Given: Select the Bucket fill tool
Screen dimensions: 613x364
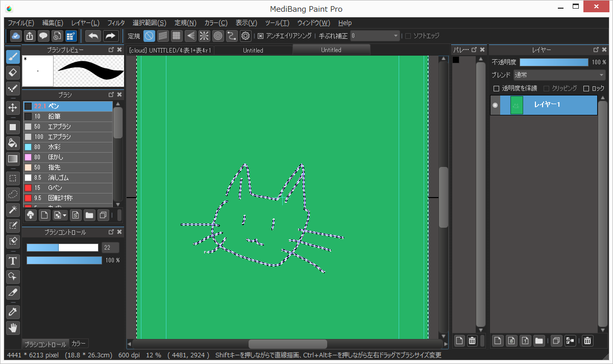Looking at the screenshot, I should coord(13,143).
